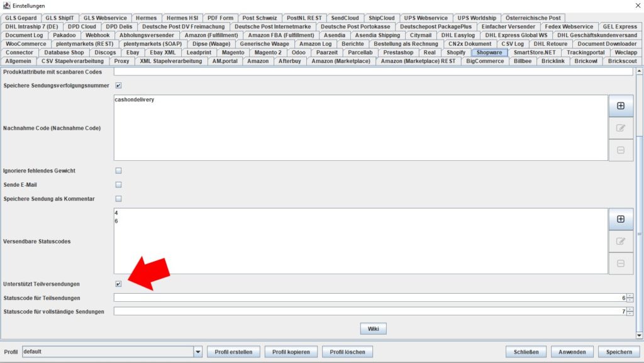Add a new Versendbare Statuscodes entry
Image resolution: width=644 pixels, height=363 pixels.
[x=621, y=220]
